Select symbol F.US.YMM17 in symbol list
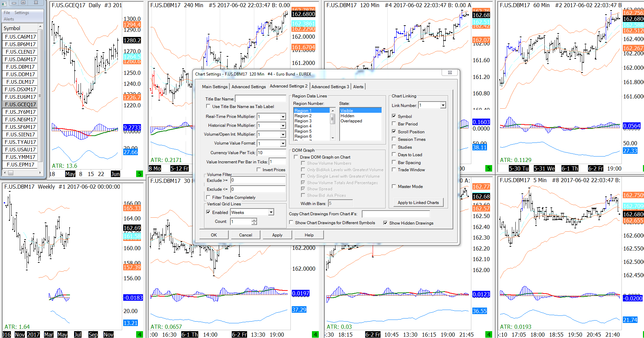 pos(20,157)
